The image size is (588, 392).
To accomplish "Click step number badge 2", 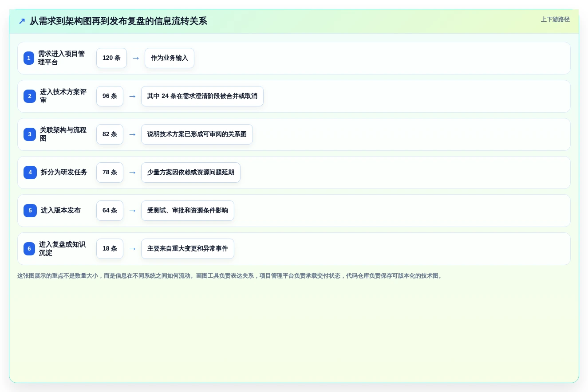I will [30, 96].
